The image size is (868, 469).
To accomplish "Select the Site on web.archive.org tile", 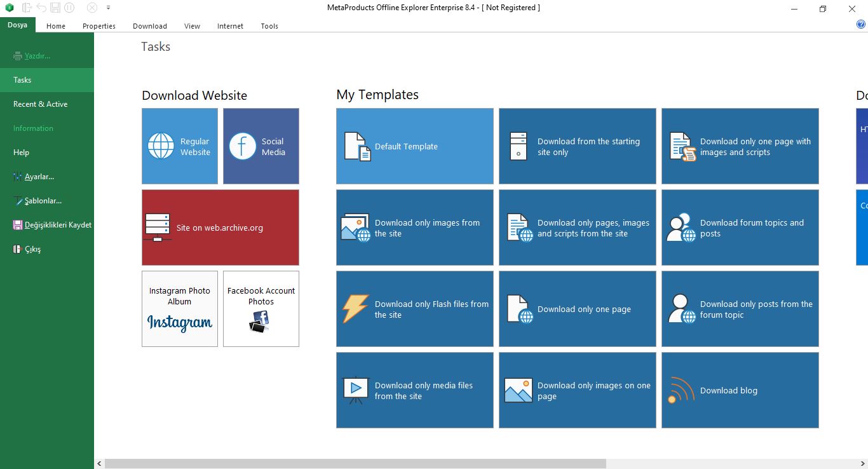I will 220,228.
